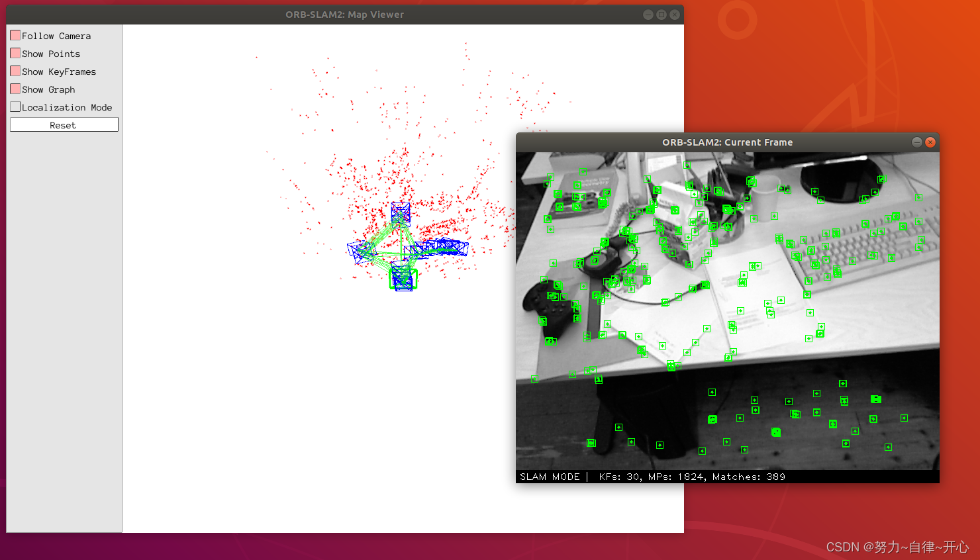980x560 pixels.
Task: Click the Matches: 389 status value
Action: coord(749,477)
